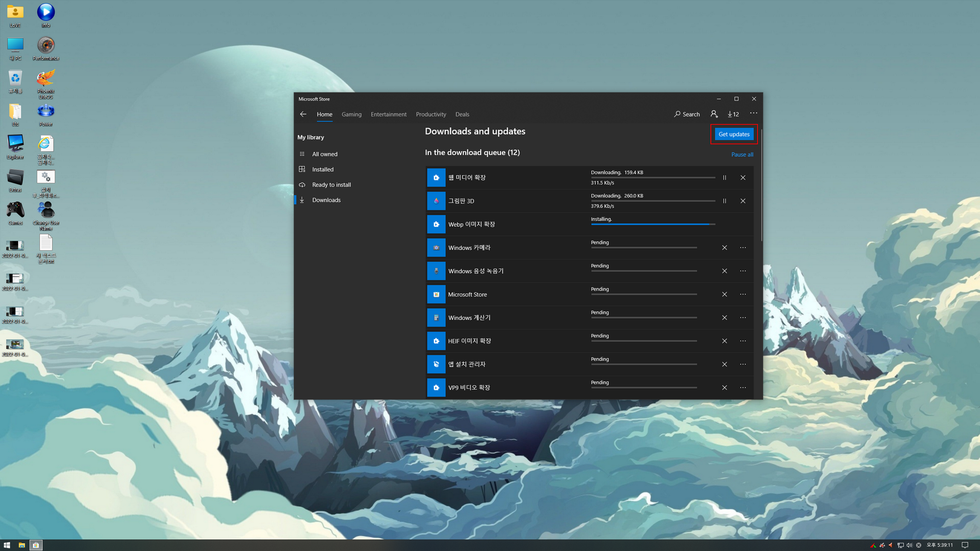
Task: Click the volume icon in system tray
Action: click(909, 545)
